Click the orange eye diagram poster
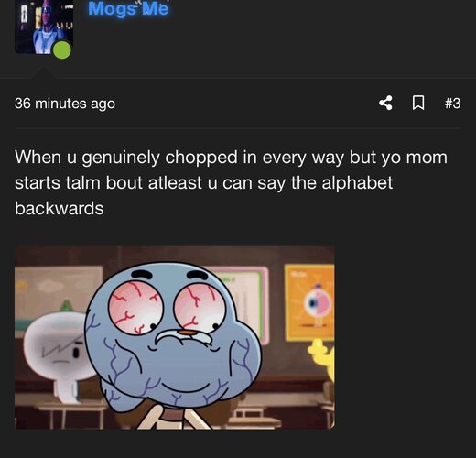This screenshot has height=458, width=476. point(309,303)
